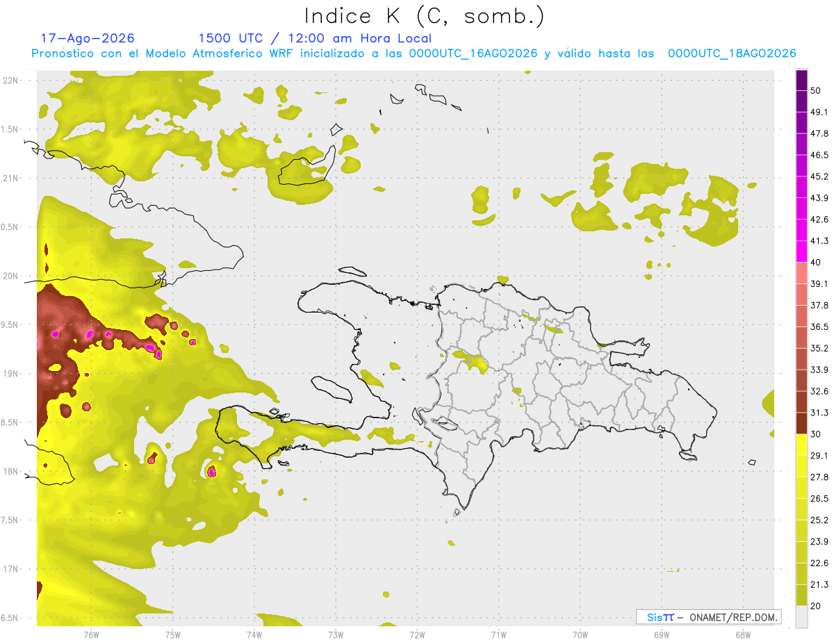Click the olive swatch between 20 and 21.3
Viewport: 834px width, 644px height.
[801, 595]
